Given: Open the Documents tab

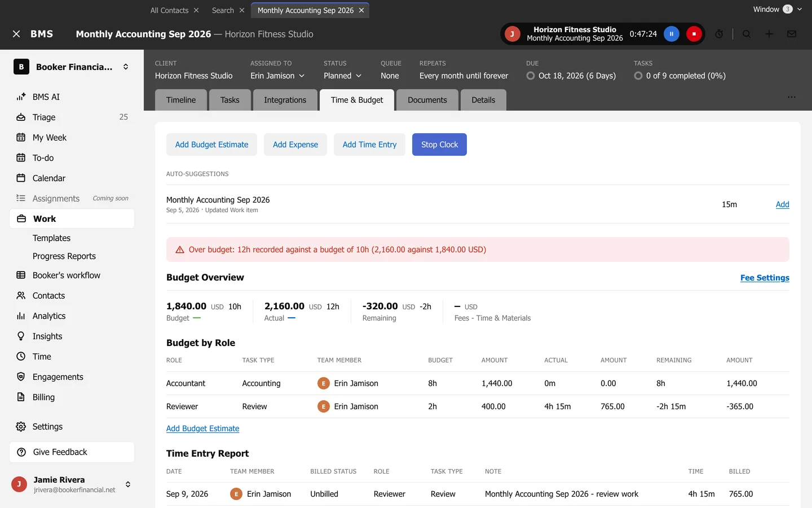Looking at the screenshot, I should click(x=427, y=100).
